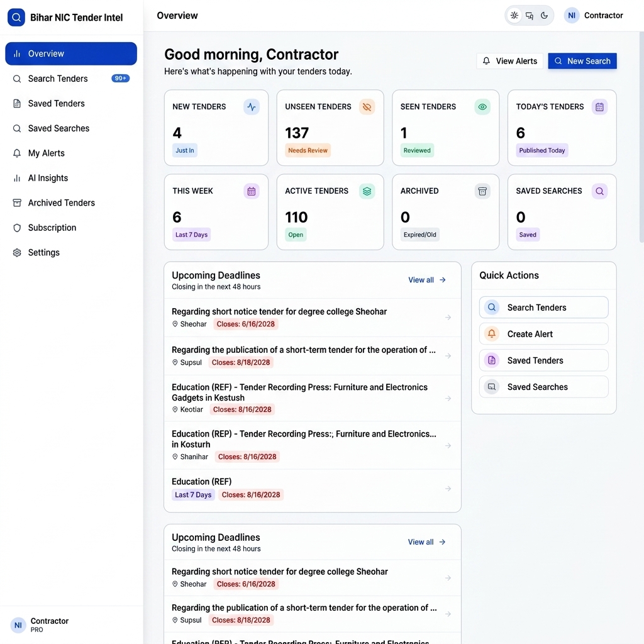
Task: Click the Saved Searches card magnifier icon
Action: point(599,191)
